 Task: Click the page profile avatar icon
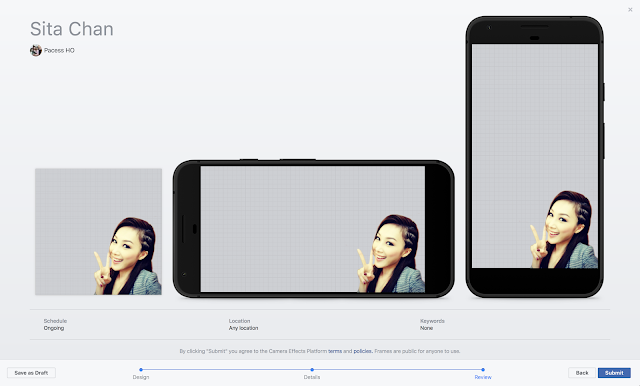click(x=36, y=50)
